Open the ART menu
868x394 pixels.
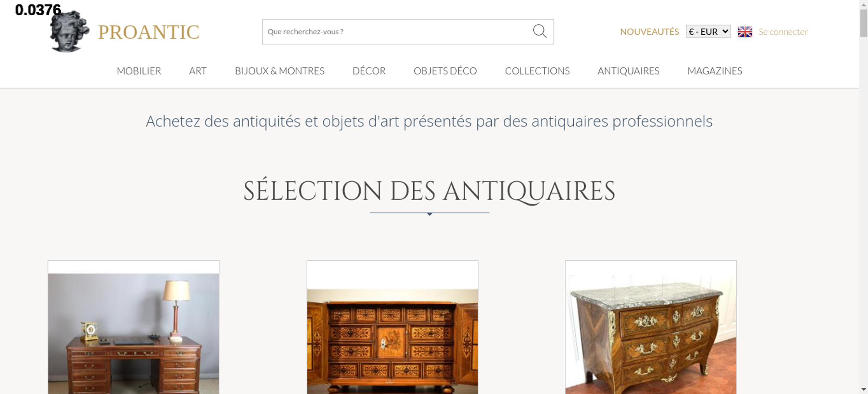pyautogui.click(x=198, y=71)
